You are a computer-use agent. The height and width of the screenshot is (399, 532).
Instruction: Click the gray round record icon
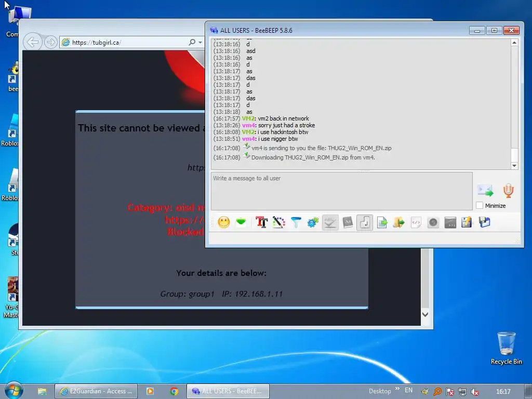tap(433, 222)
